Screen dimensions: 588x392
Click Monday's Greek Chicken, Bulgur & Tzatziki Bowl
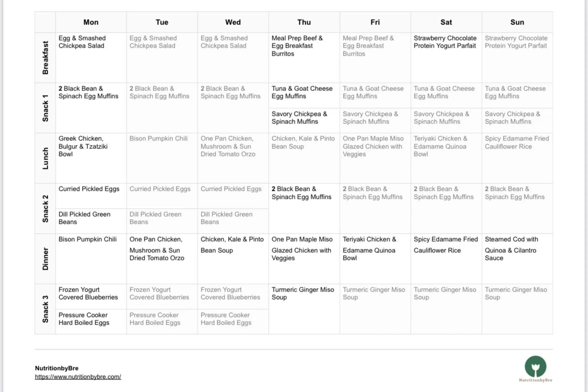tap(83, 146)
